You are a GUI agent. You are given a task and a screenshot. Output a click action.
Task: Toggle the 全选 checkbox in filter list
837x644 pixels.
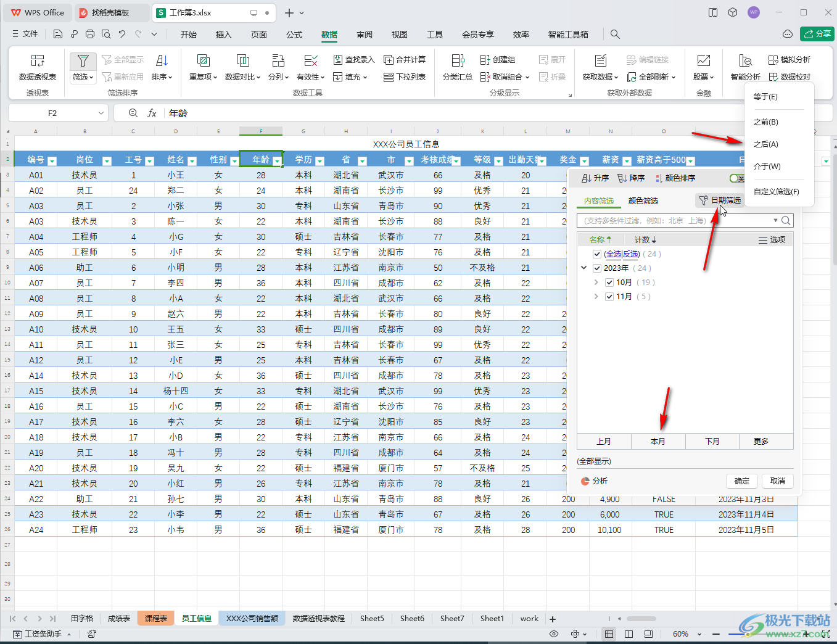597,254
